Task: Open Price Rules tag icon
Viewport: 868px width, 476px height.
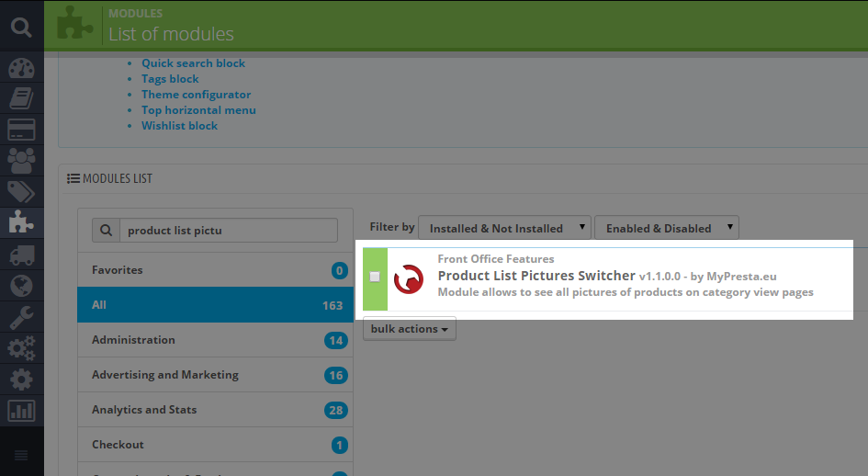Action: click(21, 191)
